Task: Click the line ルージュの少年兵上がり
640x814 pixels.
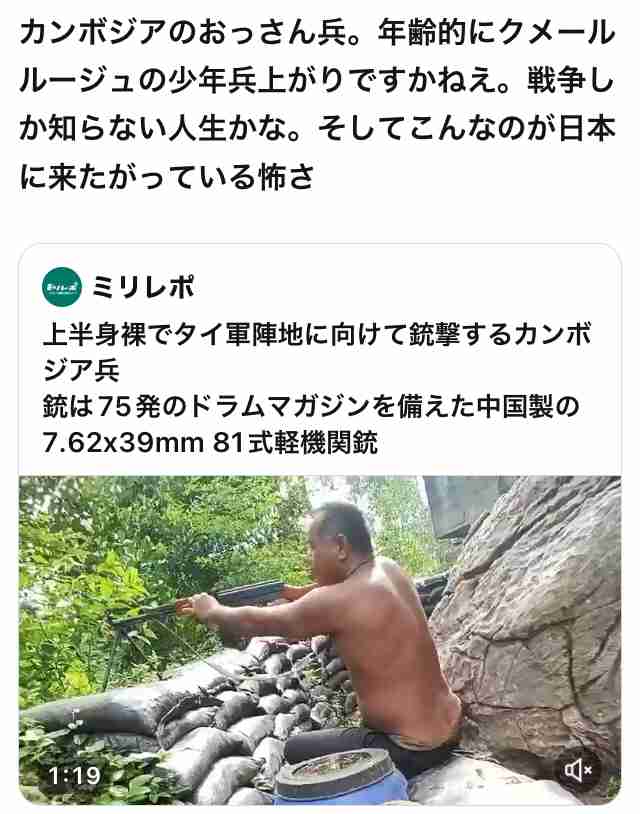Action: 317,81
